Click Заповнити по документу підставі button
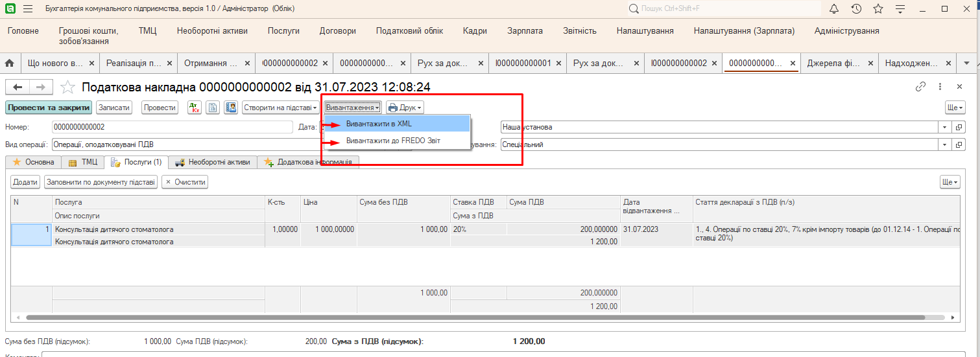The image size is (980, 357). pos(101,182)
